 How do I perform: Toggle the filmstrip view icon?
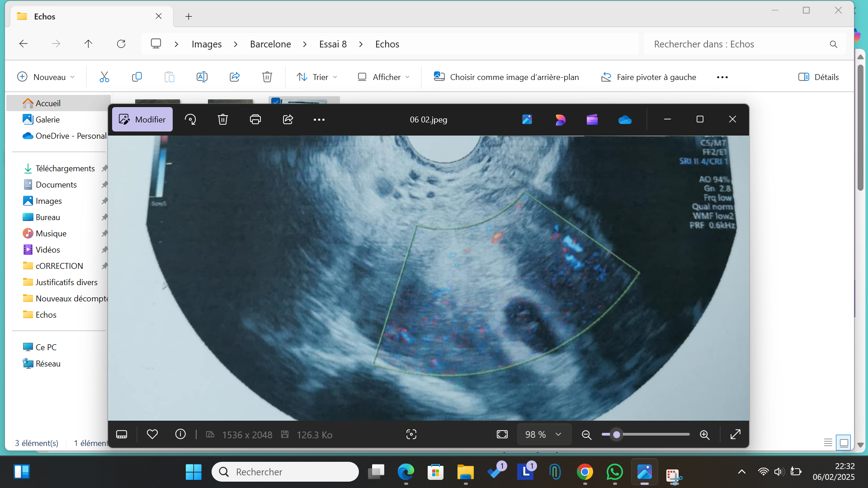point(122,434)
